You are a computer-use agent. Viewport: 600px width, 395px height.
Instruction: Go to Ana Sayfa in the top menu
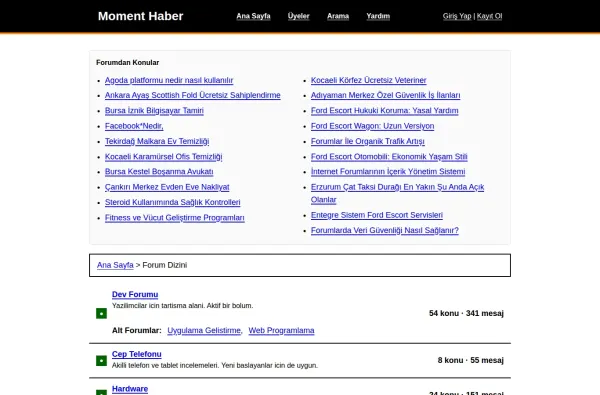(x=253, y=16)
